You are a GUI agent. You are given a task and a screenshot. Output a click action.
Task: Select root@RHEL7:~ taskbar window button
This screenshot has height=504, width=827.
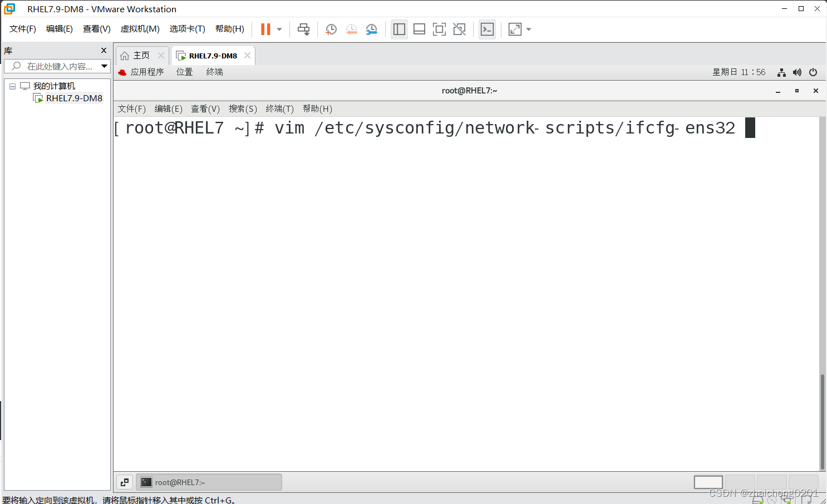209,482
